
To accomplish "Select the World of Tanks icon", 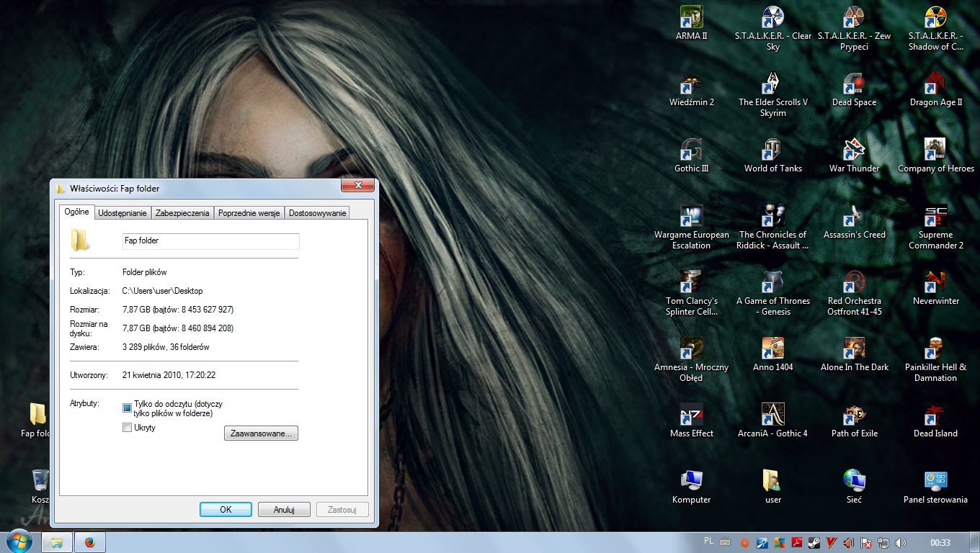I will click(x=772, y=156).
